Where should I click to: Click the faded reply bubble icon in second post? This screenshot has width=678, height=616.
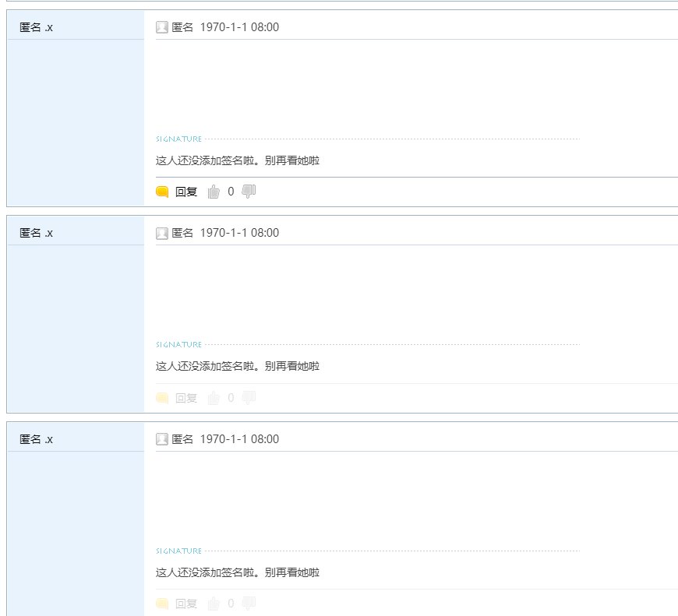(162, 398)
